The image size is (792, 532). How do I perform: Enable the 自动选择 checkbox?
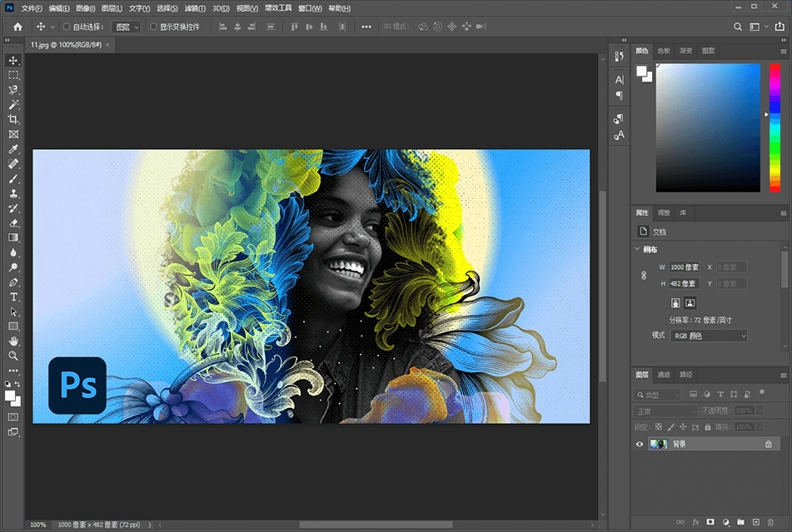click(67, 27)
